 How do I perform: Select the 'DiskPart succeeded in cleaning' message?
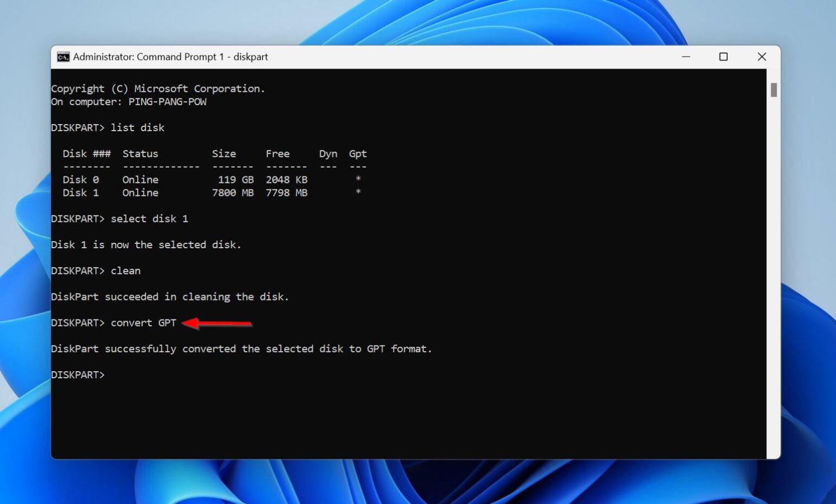170,297
